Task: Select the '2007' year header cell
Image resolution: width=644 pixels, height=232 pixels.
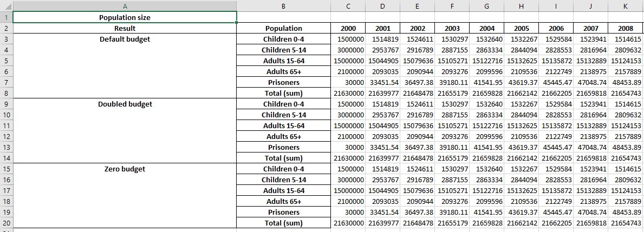Action: 590,28
